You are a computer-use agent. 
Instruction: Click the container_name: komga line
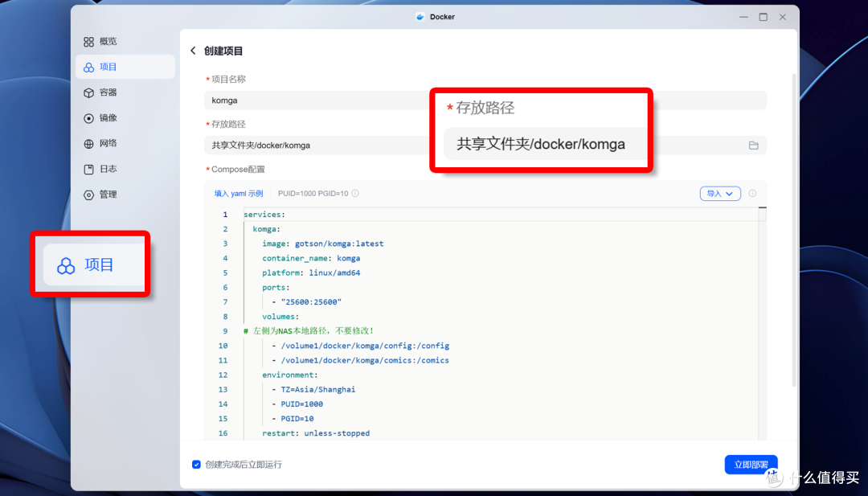click(311, 258)
